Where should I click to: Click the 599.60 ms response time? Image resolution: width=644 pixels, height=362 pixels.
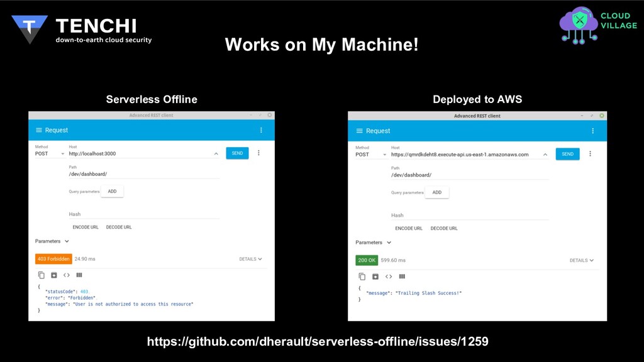coord(393,260)
